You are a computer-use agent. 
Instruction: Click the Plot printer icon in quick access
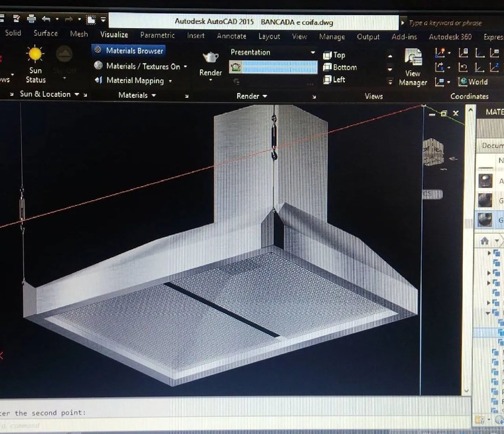click(31, 18)
